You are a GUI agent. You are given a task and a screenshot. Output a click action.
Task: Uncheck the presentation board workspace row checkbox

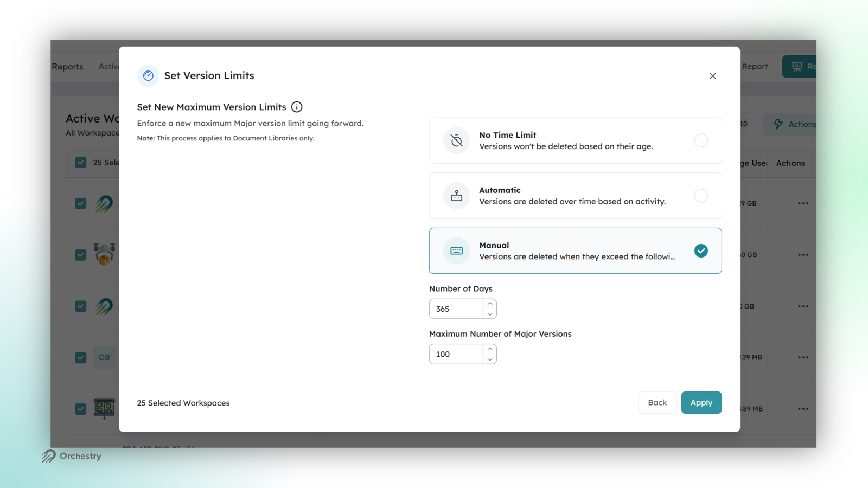81,409
